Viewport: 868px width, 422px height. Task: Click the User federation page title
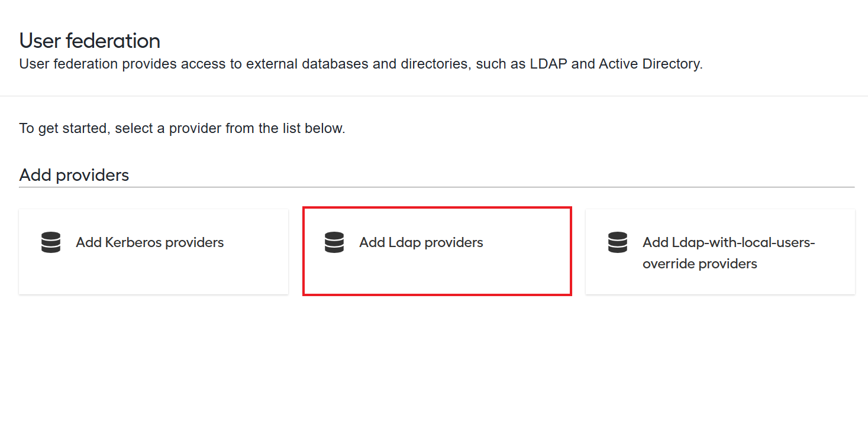click(x=90, y=41)
